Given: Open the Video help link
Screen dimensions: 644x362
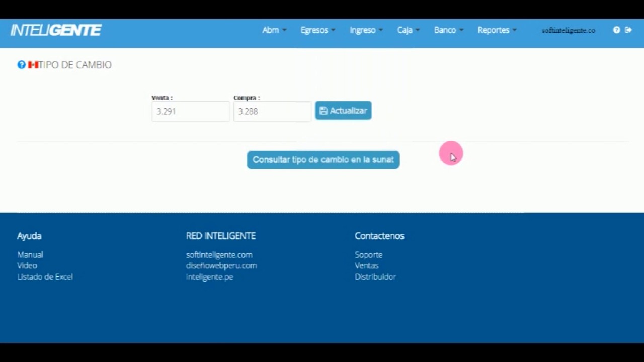Looking at the screenshot, I should coord(27,265).
